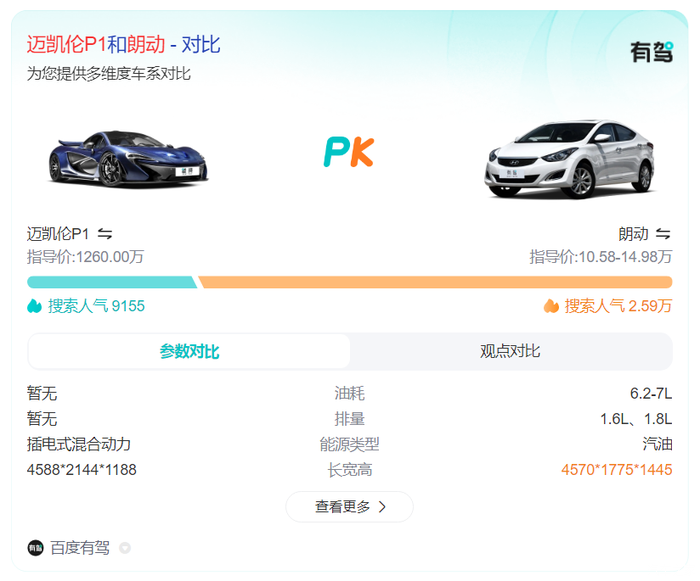Screen dimensions: 700x581
Task: Open the blue 迈凯伦P1 car image
Action: point(128,159)
